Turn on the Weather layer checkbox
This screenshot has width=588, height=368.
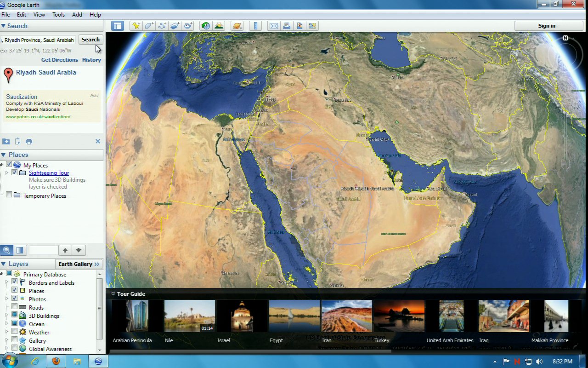(15, 332)
